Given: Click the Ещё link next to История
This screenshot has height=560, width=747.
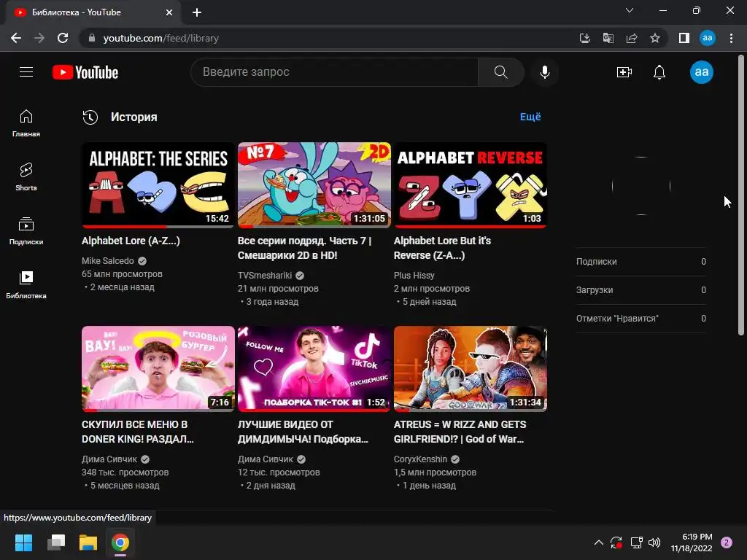Looking at the screenshot, I should 530,117.
